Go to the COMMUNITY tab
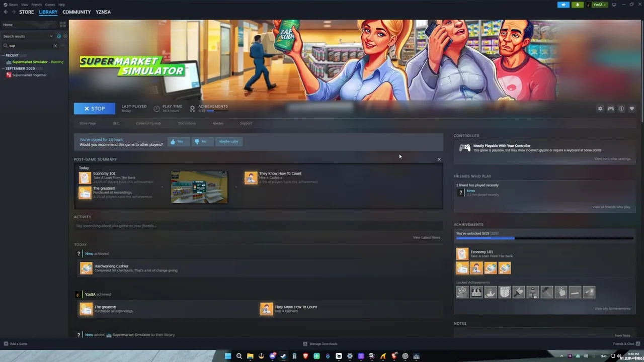 pos(76,12)
